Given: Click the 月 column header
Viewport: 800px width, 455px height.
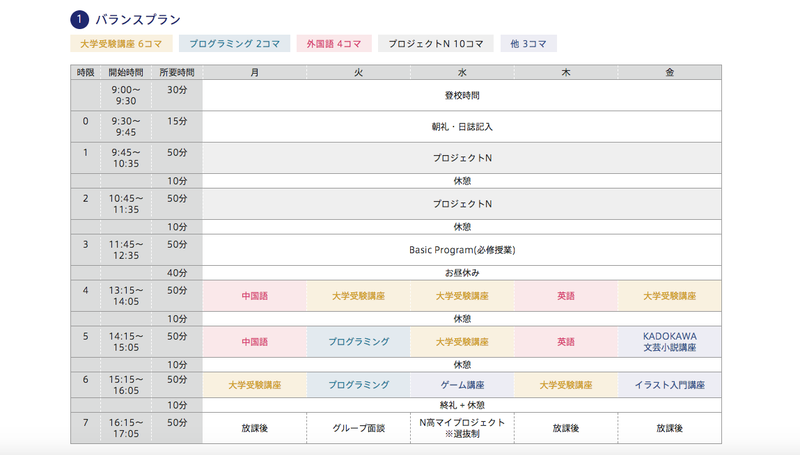Looking at the screenshot, I should pyautogui.click(x=254, y=72).
